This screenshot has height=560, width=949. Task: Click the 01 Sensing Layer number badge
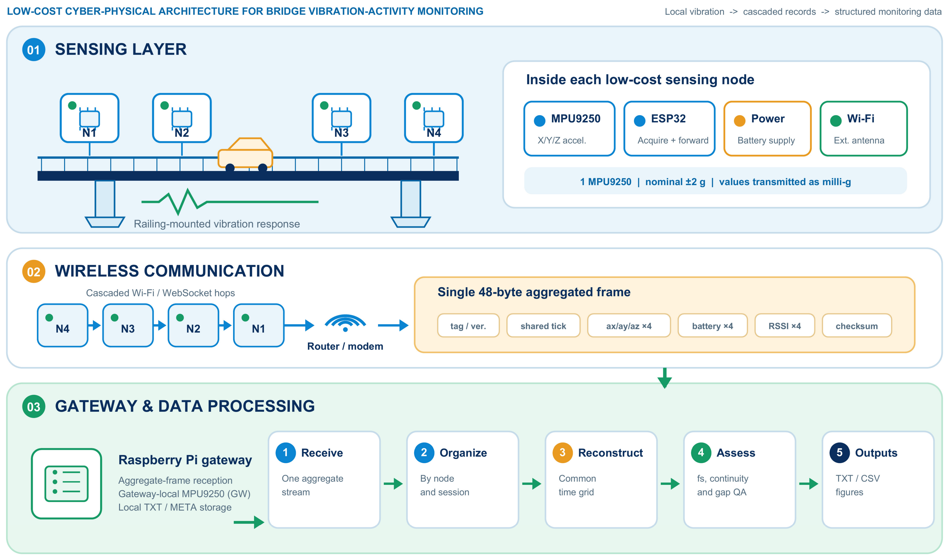tap(34, 49)
